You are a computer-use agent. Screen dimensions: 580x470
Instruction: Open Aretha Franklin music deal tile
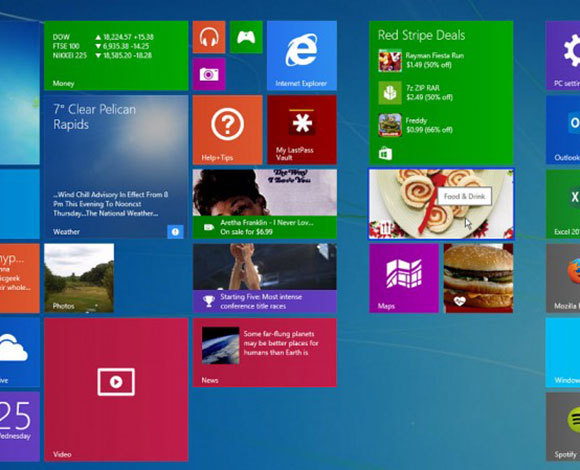coord(265,204)
